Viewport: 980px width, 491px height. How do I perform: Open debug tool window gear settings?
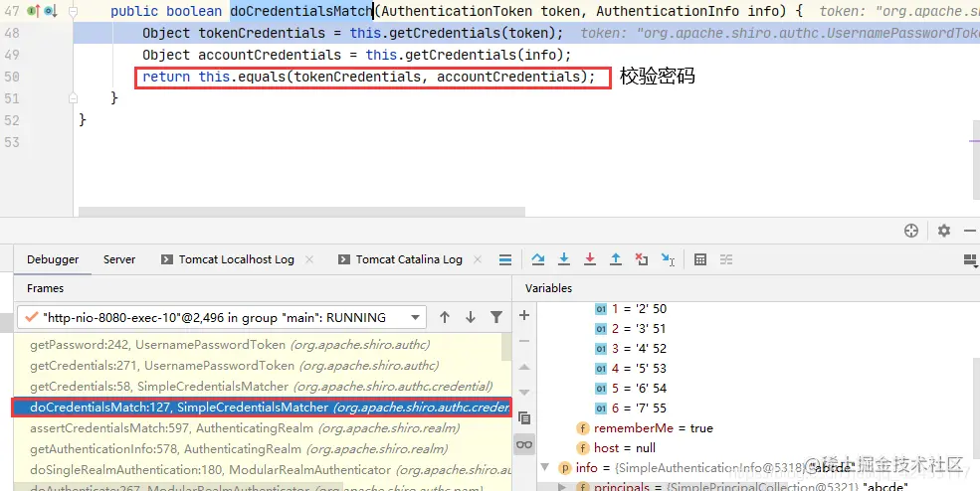tap(944, 231)
